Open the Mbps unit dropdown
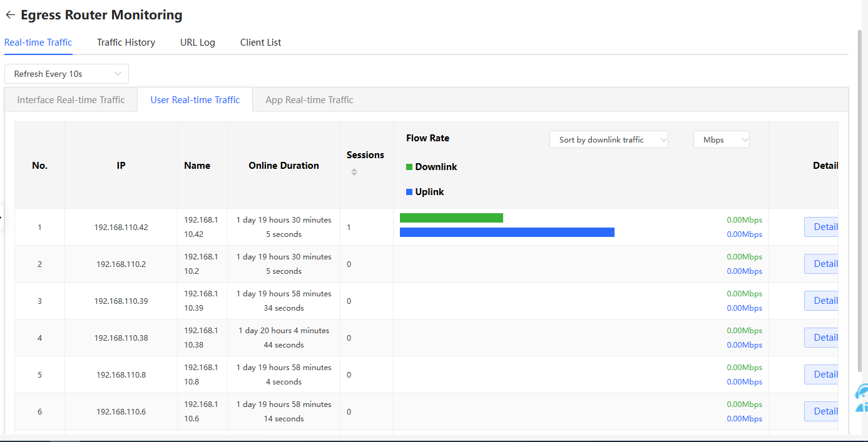This screenshot has height=442, width=868. pos(721,140)
